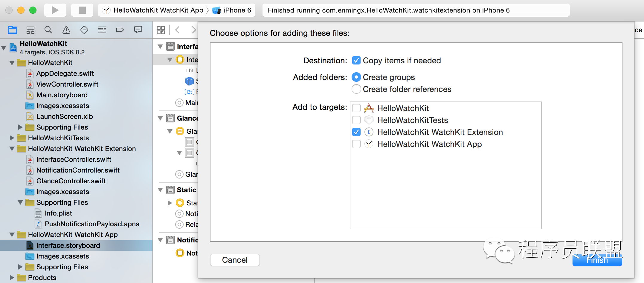Open the Report navigator speech-bubble icon
Viewport: 644px width, 283px height.
[138, 30]
